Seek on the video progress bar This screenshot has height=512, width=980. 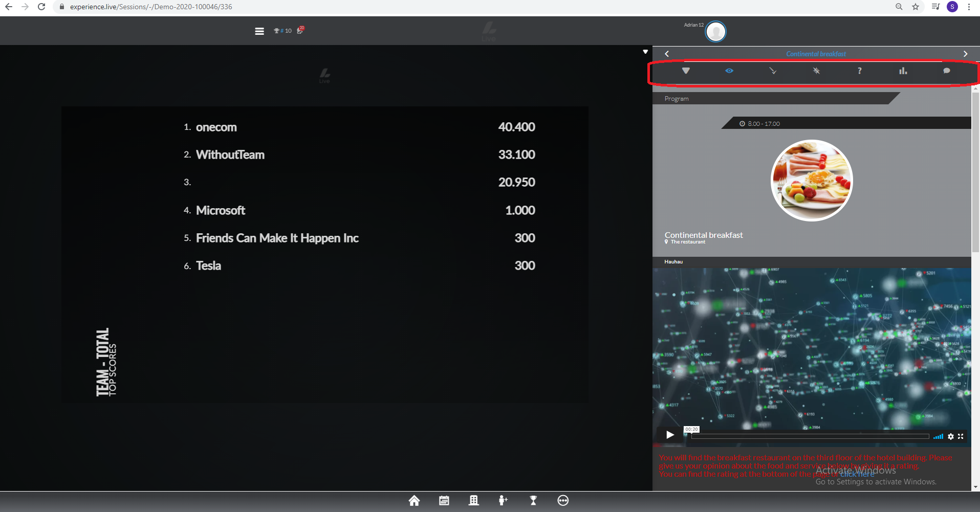(810, 436)
